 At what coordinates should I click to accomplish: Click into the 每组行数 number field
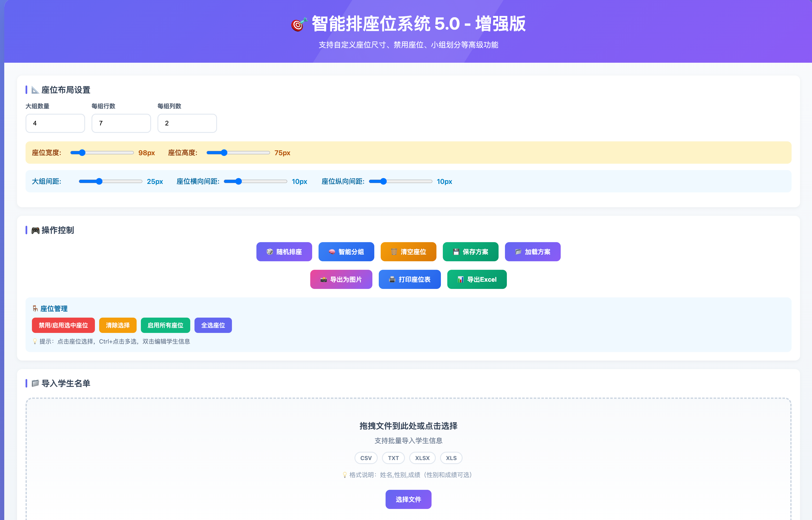[121, 123]
